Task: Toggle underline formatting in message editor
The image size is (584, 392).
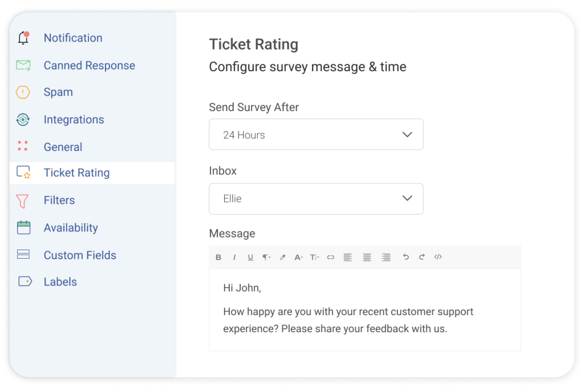Action: pyautogui.click(x=250, y=258)
